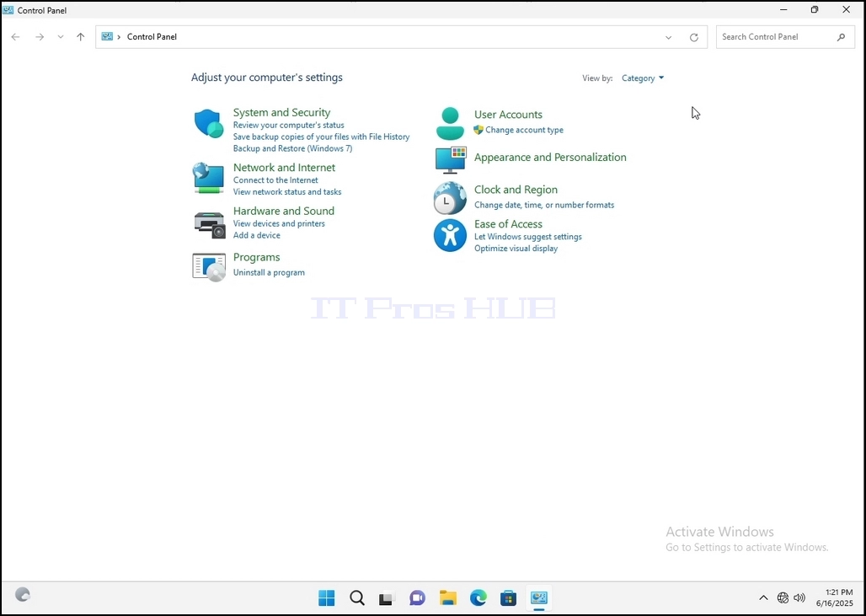Open Appearance and Personalization heading
Image resolution: width=866 pixels, height=616 pixels.
[x=550, y=158]
